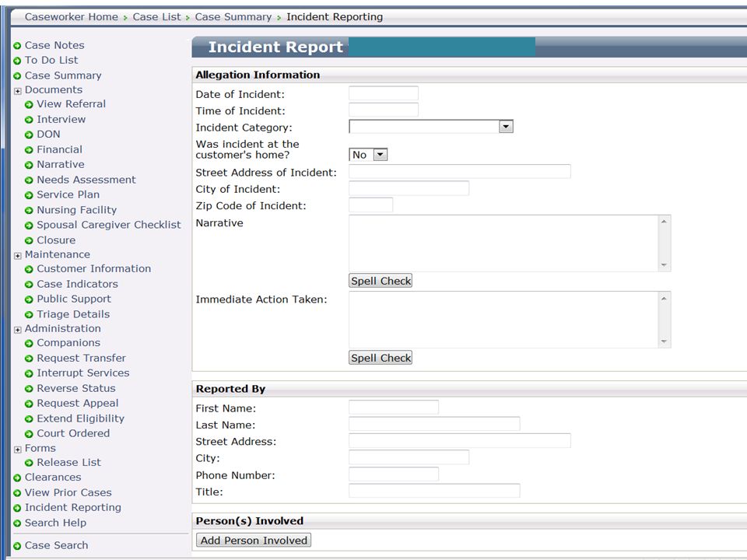The width and height of the screenshot is (747, 560).
Task: Click green arrow icon beside Interrupt Services
Action: 29,374
